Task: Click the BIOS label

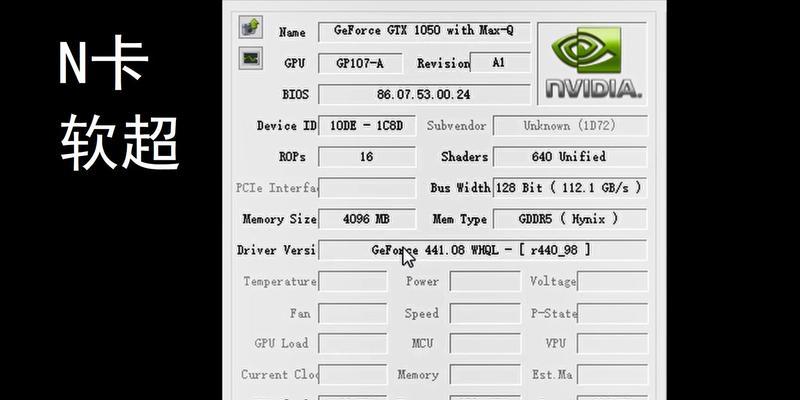Action: pos(295,94)
